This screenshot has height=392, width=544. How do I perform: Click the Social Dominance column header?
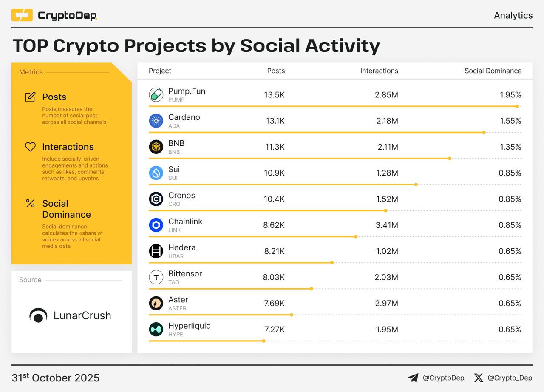pos(493,71)
